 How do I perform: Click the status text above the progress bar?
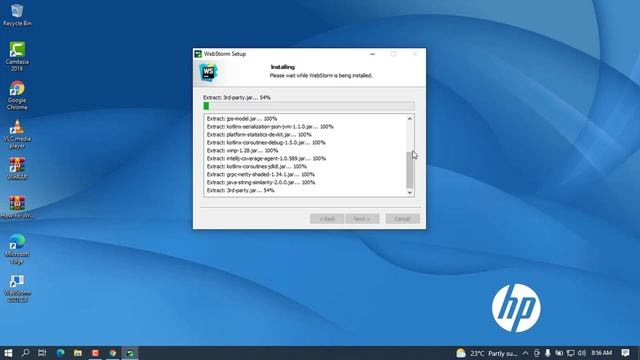click(x=237, y=98)
